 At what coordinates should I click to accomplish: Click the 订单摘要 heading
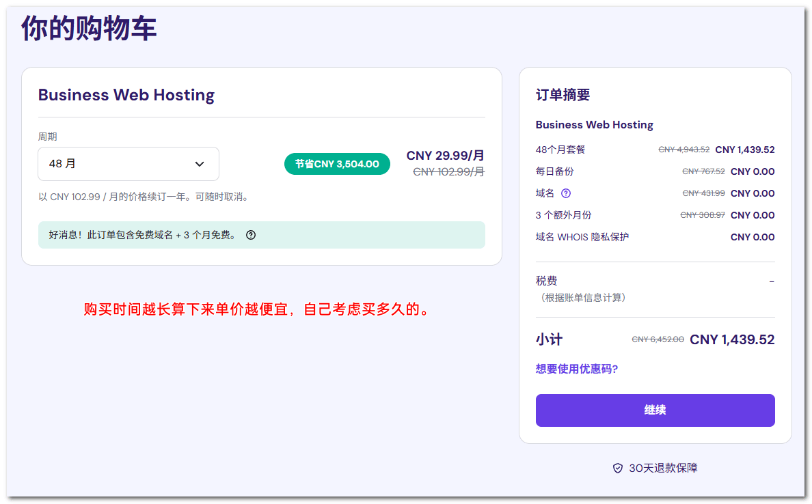click(x=563, y=95)
